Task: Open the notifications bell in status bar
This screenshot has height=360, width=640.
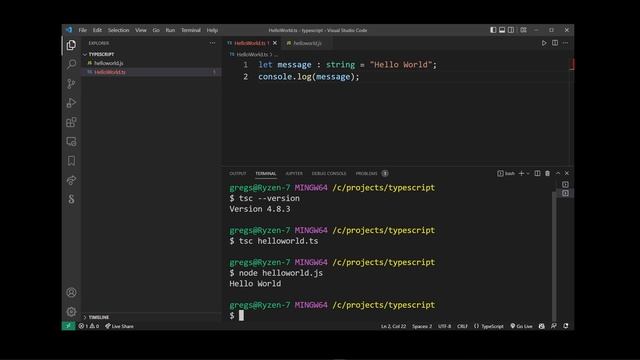Action: [566, 326]
